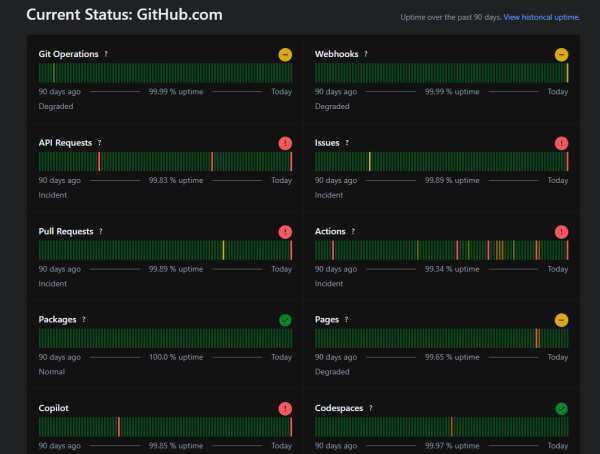Click the Webhooks degraded status icon
Image resolution: width=600 pixels, height=454 pixels.
point(561,55)
